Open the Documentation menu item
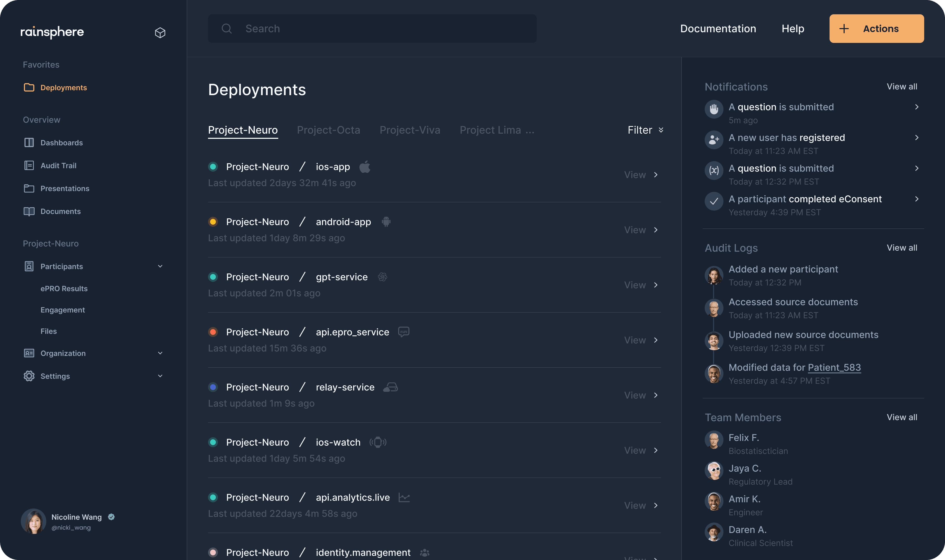 click(x=718, y=28)
